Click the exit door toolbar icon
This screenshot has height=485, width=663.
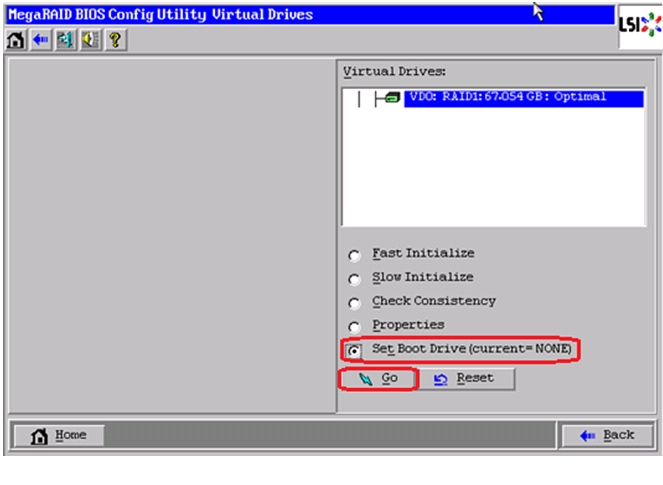tap(66, 40)
